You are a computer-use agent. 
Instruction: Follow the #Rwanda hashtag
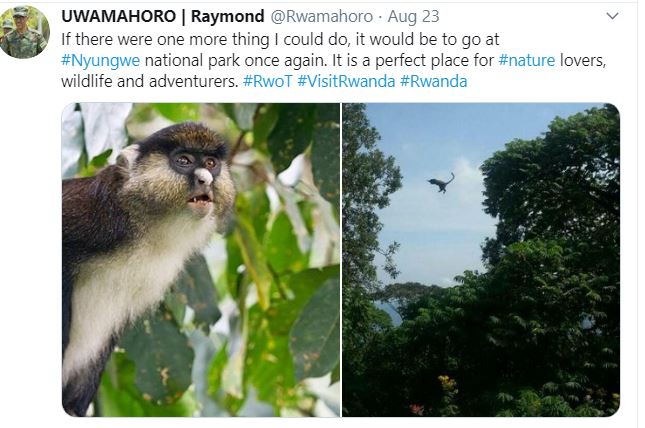[434, 81]
